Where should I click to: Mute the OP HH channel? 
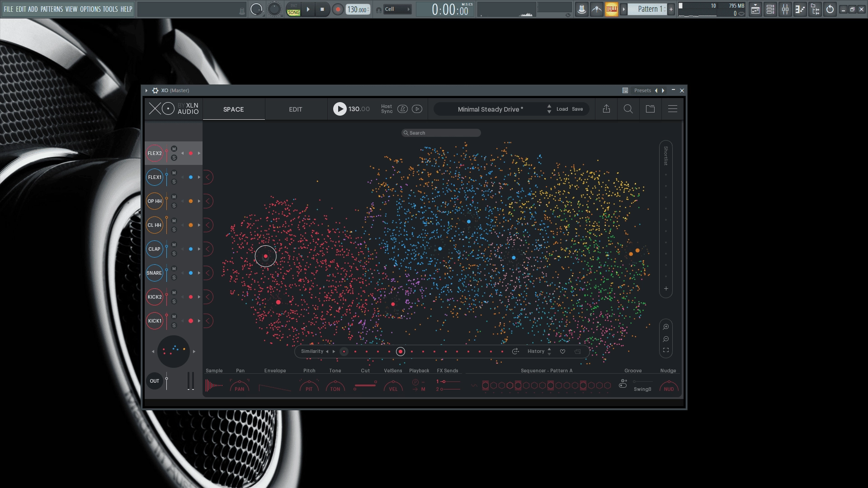click(x=174, y=197)
